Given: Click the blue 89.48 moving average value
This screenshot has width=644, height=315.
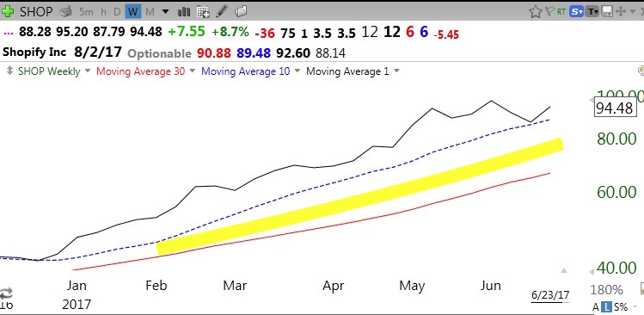Looking at the screenshot, I should (254, 52).
